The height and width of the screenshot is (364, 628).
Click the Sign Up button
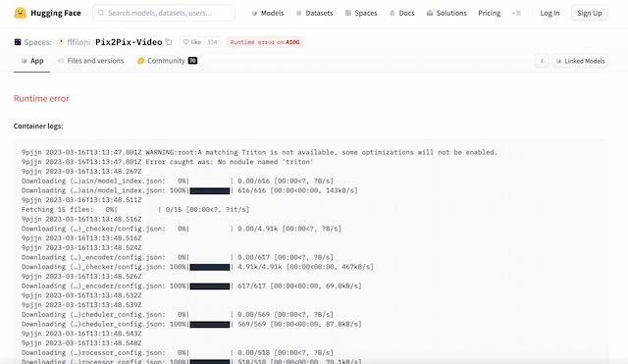[589, 13]
